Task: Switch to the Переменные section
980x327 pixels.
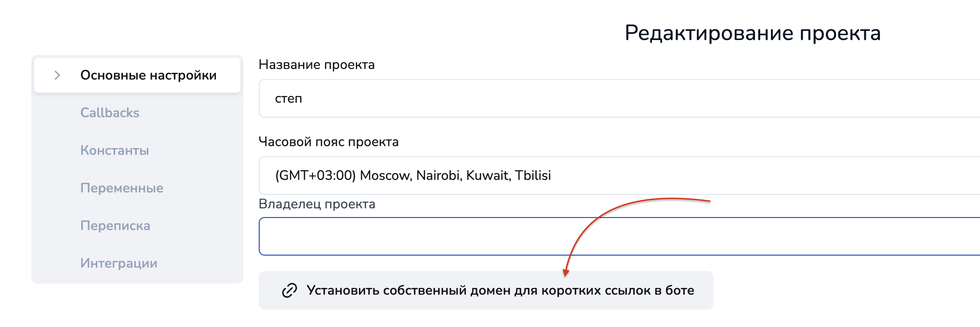Action: 122,188
